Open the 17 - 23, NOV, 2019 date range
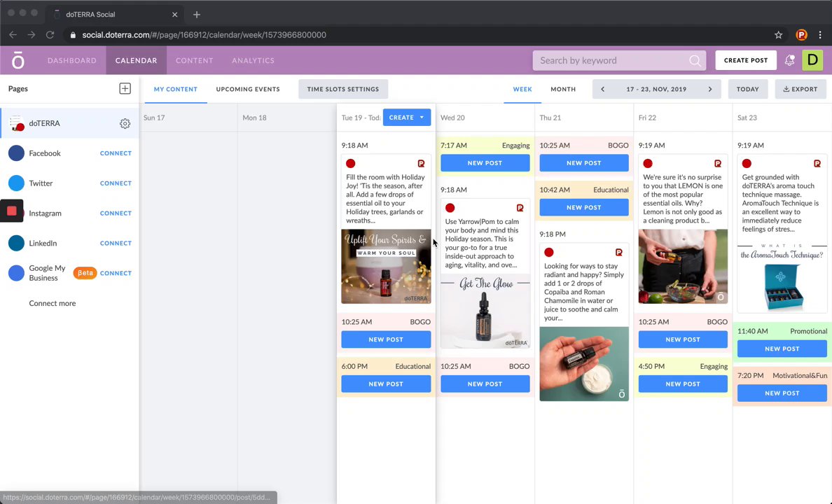Viewport: 832px width, 504px height. coord(656,89)
